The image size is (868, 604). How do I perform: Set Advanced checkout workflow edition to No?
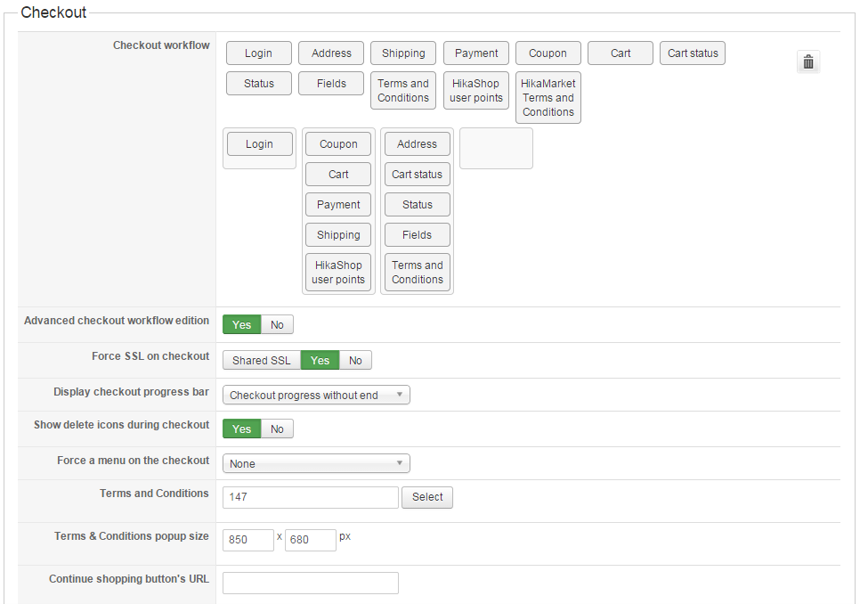[x=277, y=325]
